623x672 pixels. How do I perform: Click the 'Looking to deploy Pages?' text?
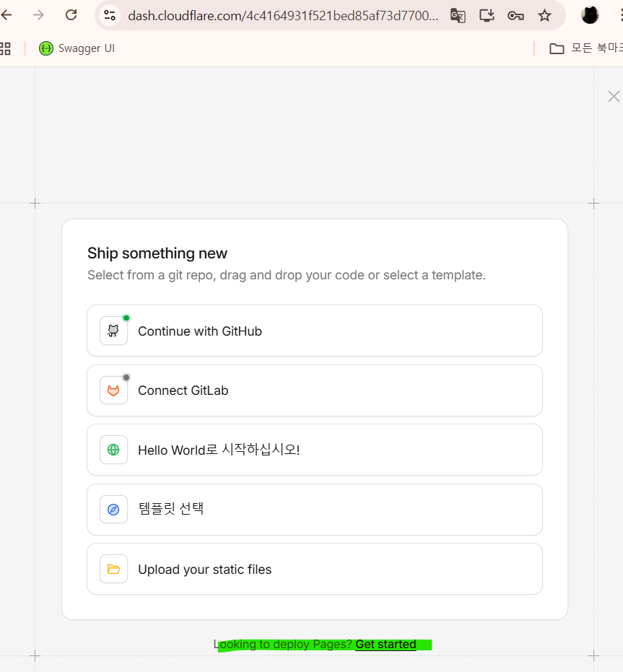click(x=282, y=644)
